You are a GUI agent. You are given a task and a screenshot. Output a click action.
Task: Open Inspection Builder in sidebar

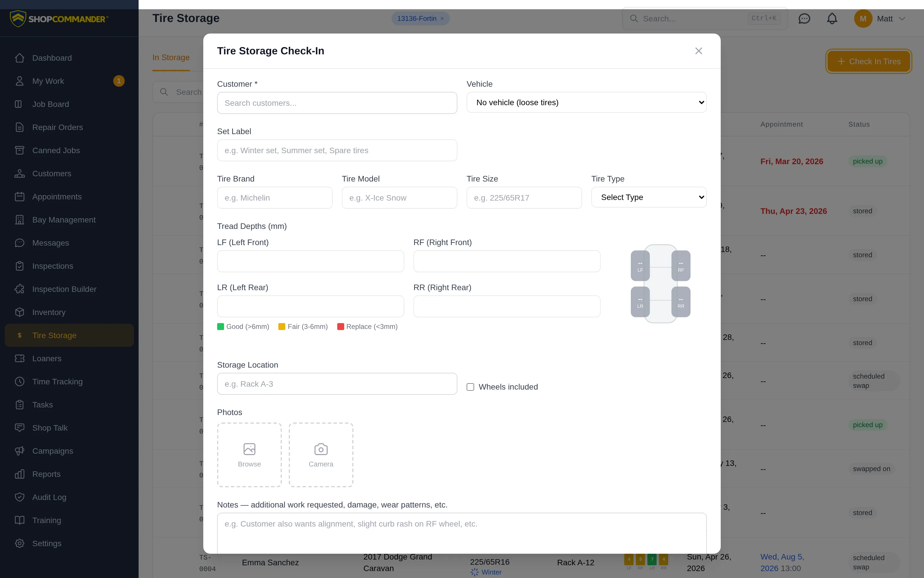click(x=69, y=289)
